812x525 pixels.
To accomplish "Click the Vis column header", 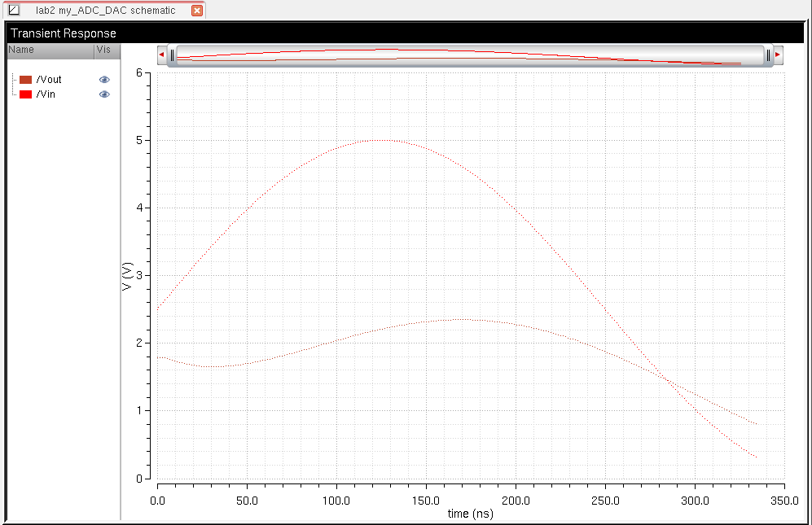I will pos(108,50).
